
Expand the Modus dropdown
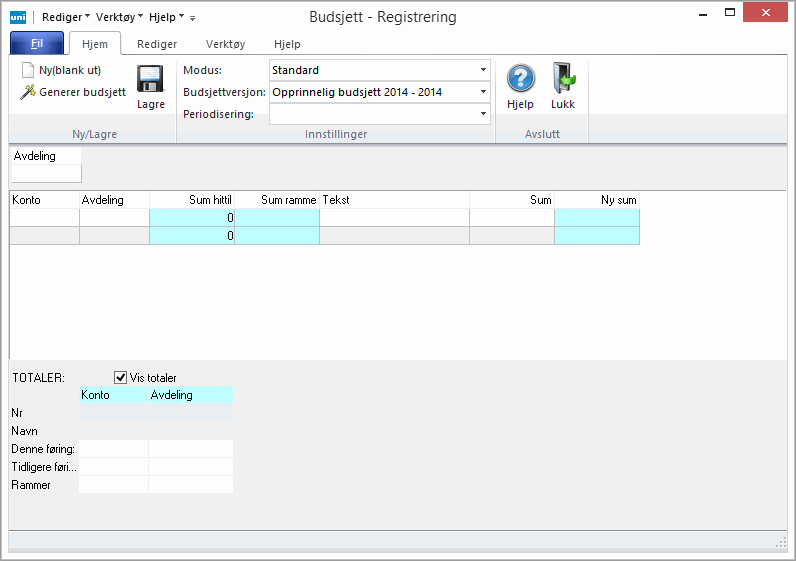pos(483,71)
